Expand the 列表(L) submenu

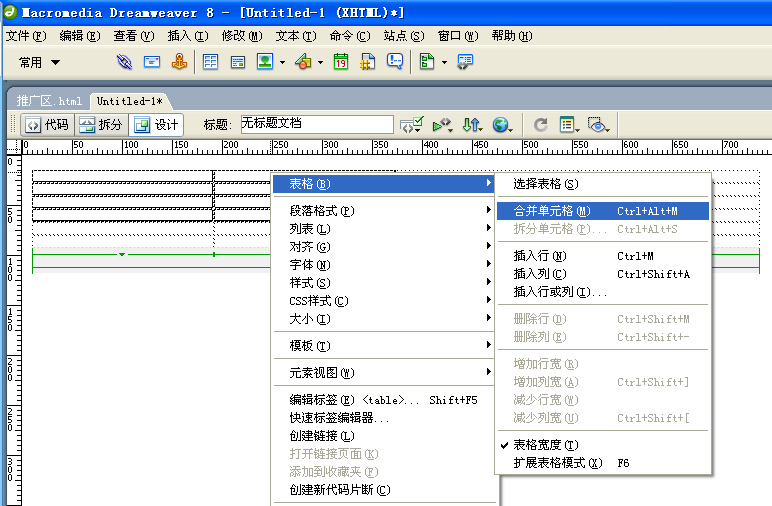384,229
